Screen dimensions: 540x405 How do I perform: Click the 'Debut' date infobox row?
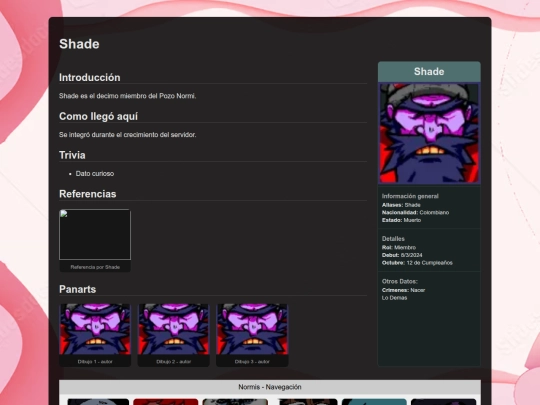(402, 255)
